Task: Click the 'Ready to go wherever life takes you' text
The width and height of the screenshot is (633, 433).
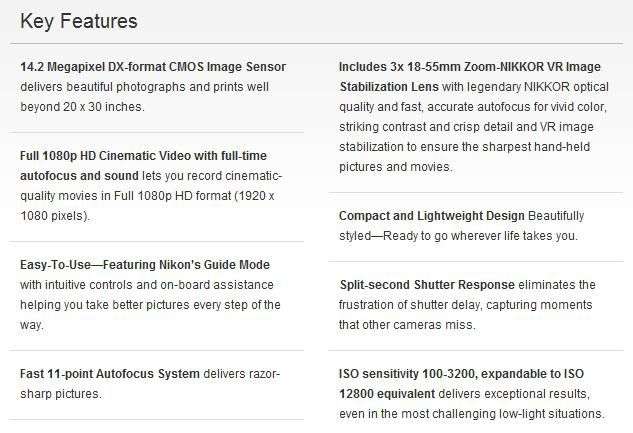Action: click(480, 236)
